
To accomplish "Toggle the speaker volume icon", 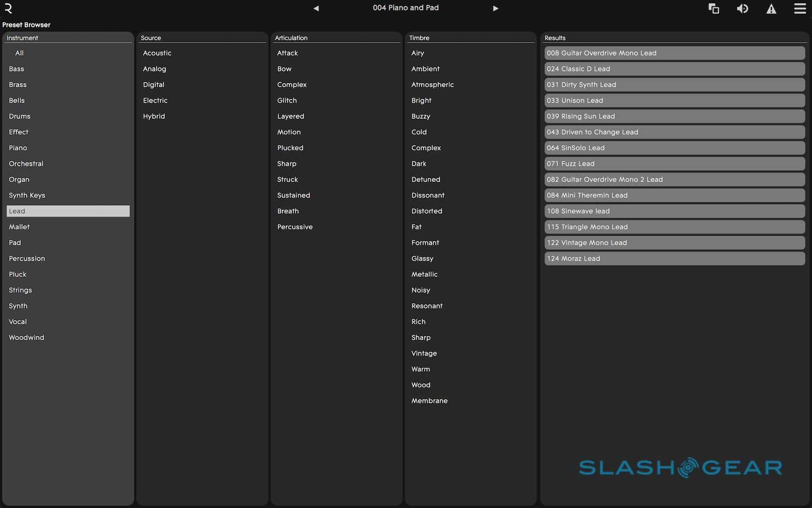I will (742, 8).
